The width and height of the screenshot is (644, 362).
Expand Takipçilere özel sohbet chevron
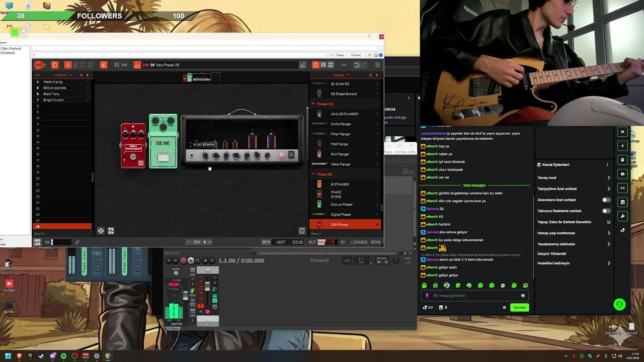pyautogui.click(x=609, y=189)
